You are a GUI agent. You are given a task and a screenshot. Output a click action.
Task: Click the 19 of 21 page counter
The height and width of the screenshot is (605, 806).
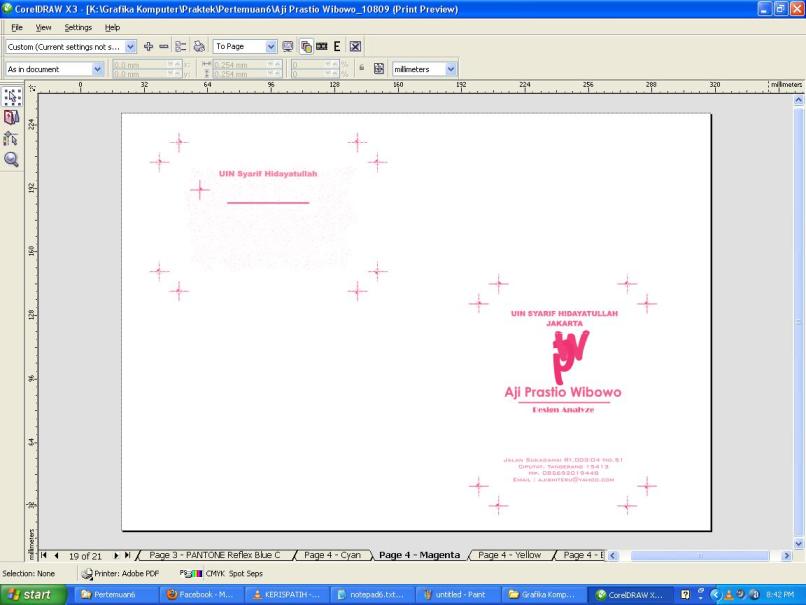85,556
